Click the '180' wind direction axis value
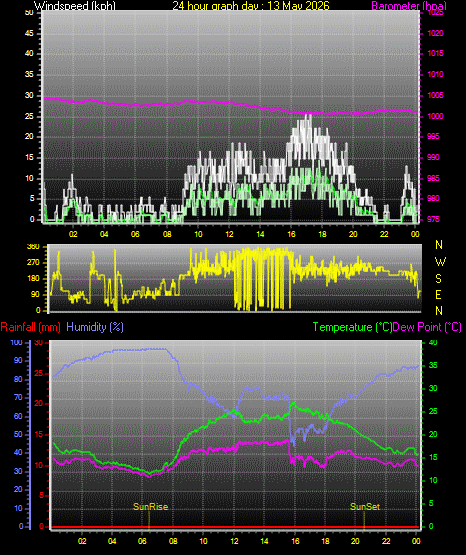 coord(33,279)
